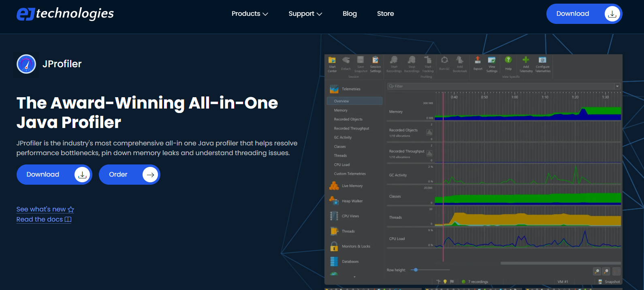Click the zoom out magnifier button
The image size is (644, 290).
click(606, 271)
